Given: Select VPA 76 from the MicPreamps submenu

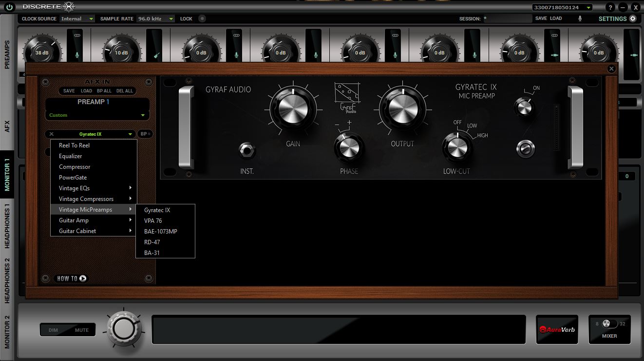Looking at the screenshot, I should point(166,221).
